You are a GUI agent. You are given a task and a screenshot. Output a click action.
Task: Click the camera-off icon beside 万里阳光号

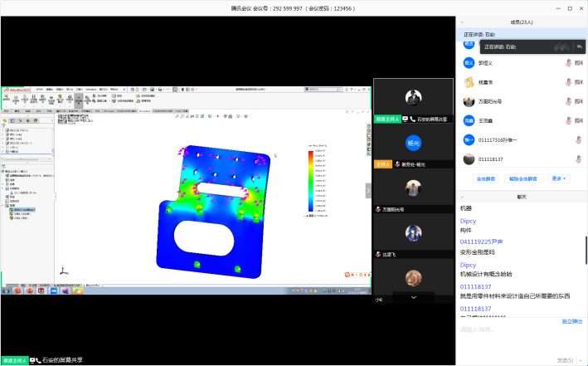(578, 101)
